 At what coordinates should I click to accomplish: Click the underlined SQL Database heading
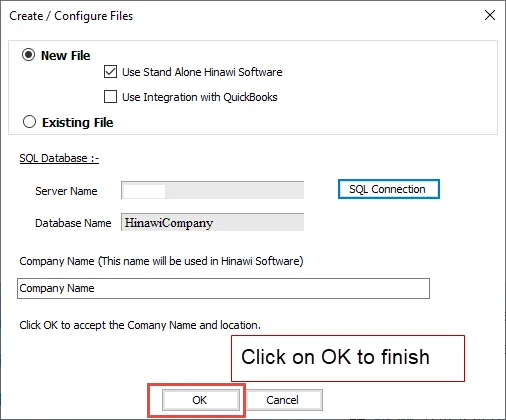[59, 158]
